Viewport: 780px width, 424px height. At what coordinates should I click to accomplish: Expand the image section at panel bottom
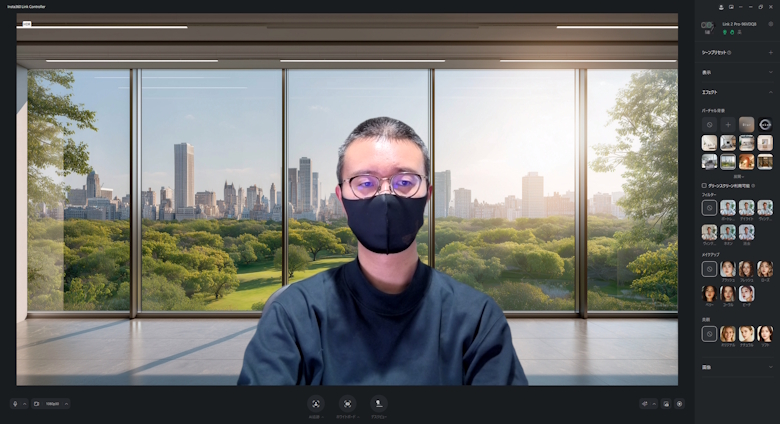769,367
